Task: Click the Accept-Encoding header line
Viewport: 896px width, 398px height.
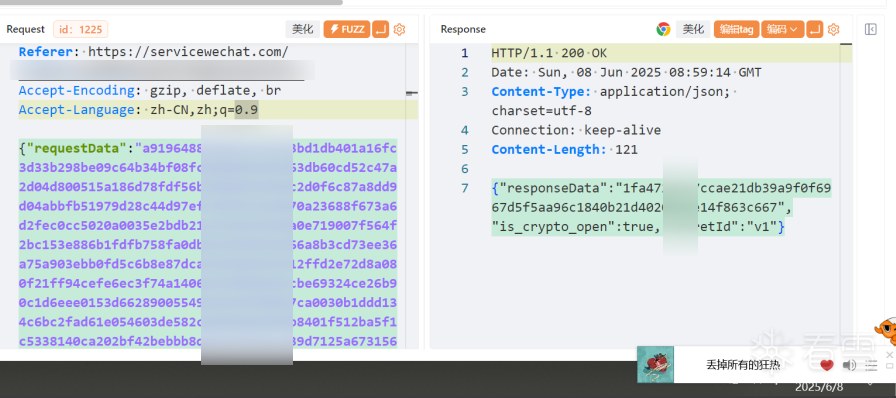Action: (x=150, y=90)
